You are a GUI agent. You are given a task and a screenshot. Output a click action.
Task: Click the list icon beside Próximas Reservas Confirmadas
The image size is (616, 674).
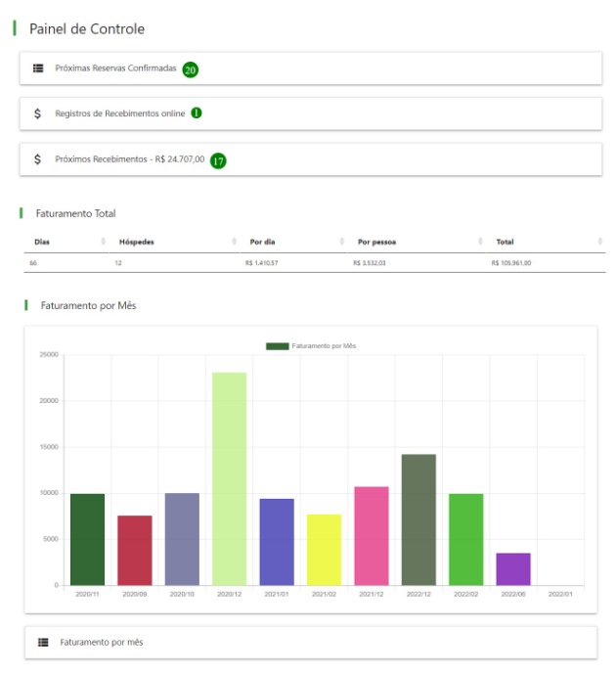point(38,68)
